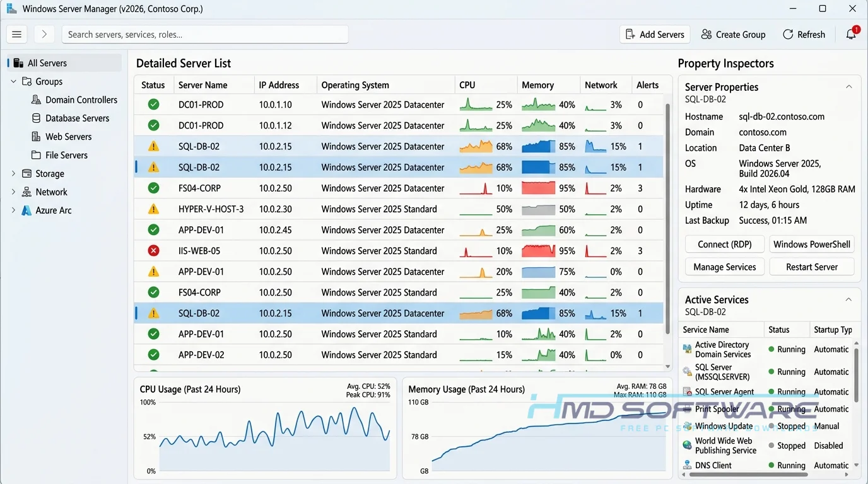Collapse the Server Properties panel
The width and height of the screenshot is (868, 484).
[848, 87]
